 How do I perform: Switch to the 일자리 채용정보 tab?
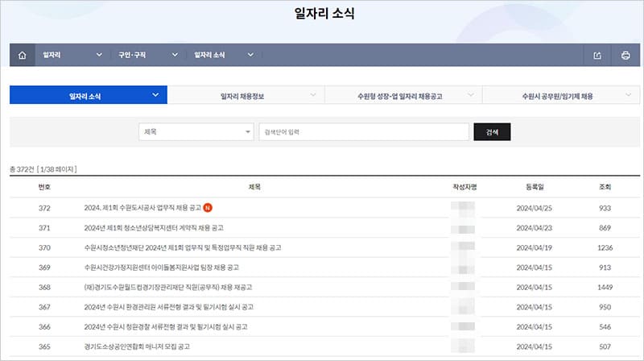pos(246,96)
